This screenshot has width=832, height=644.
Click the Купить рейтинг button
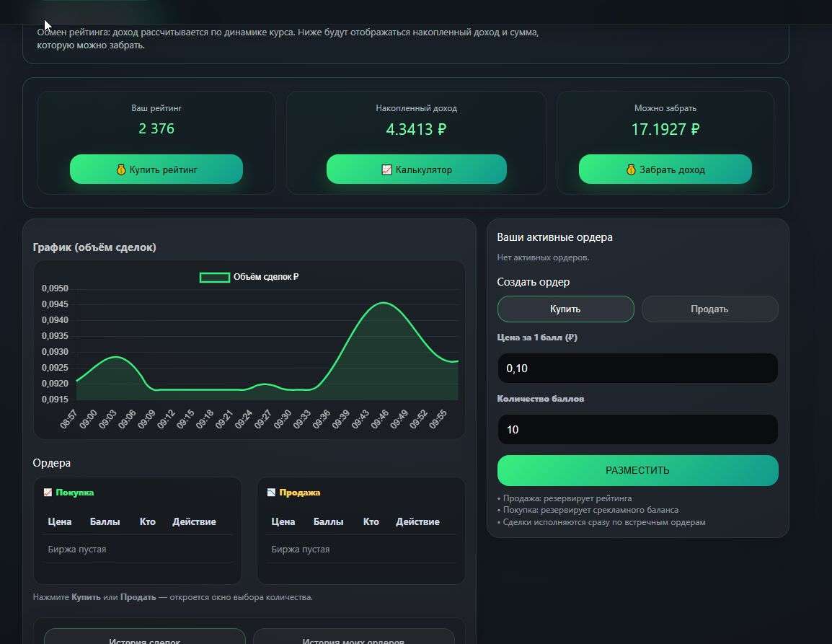click(156, 169)
